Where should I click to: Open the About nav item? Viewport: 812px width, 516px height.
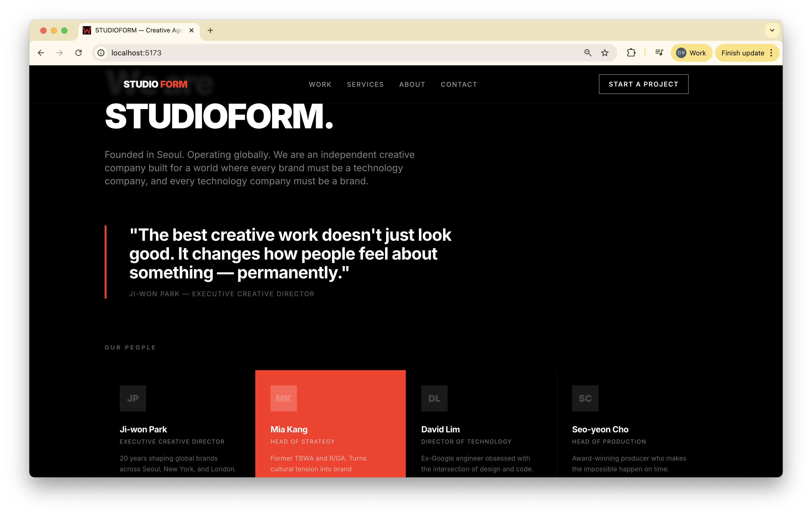click(412, 85)
